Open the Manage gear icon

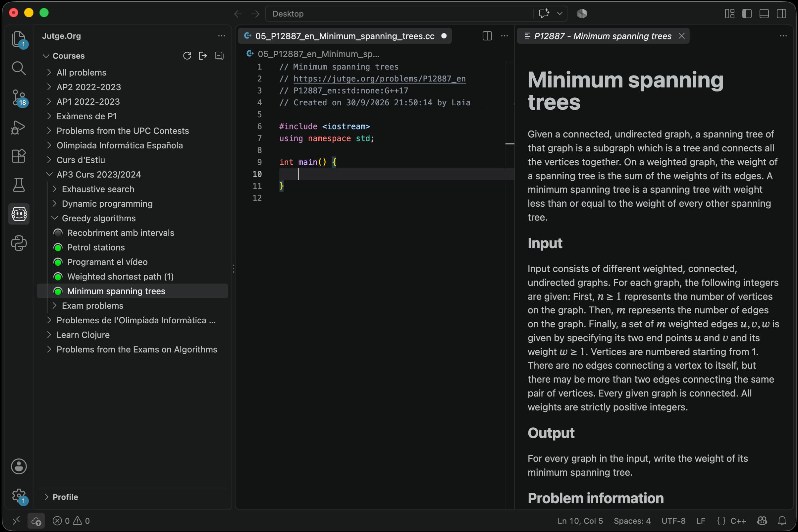click(x=19, y=496)
